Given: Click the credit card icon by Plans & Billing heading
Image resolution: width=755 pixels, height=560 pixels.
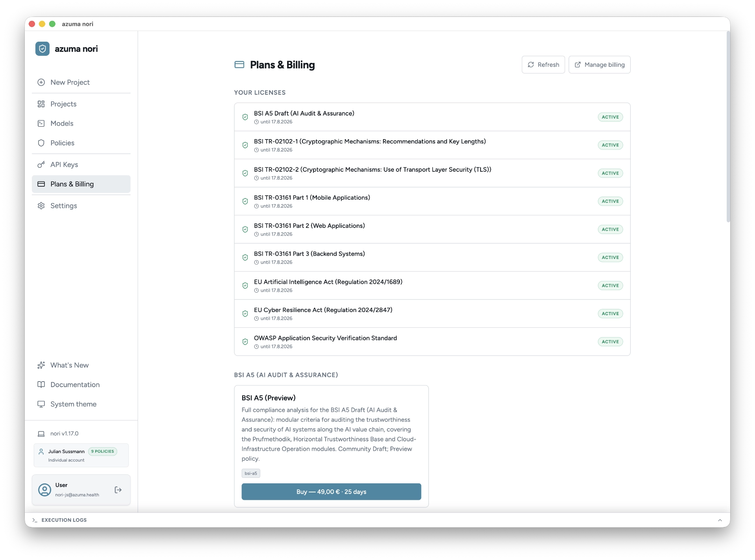Looking at the screenshot, I should coord(239,65).
